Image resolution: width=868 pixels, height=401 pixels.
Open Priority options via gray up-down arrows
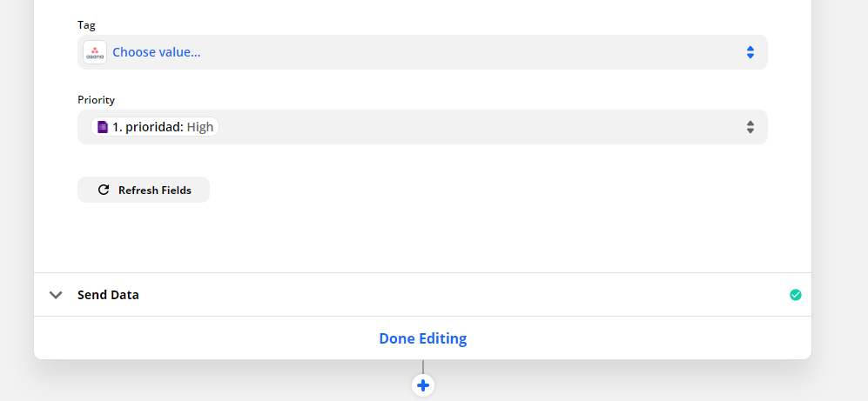pyautogui.click(x=750, y=127)
